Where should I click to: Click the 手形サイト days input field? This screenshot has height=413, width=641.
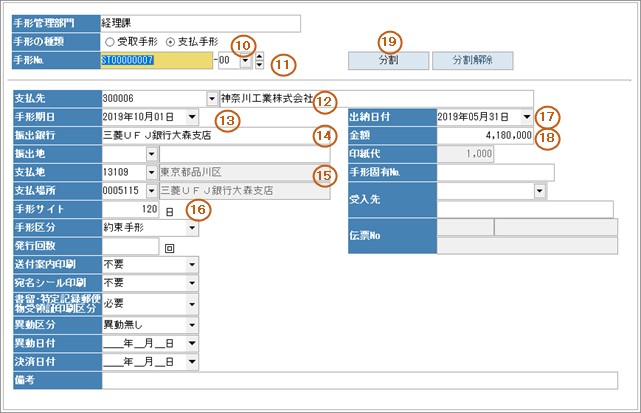pyautogui.click(x=131, y=210)
